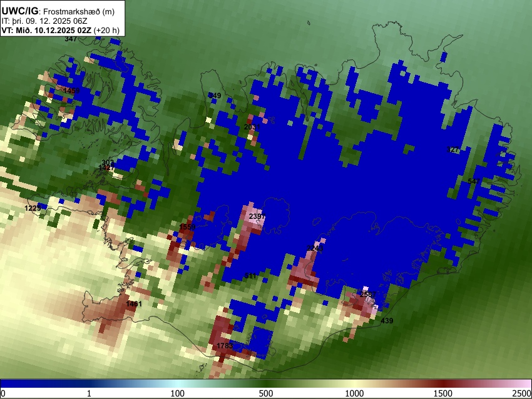Click the map value 2587

coord(368,295)
